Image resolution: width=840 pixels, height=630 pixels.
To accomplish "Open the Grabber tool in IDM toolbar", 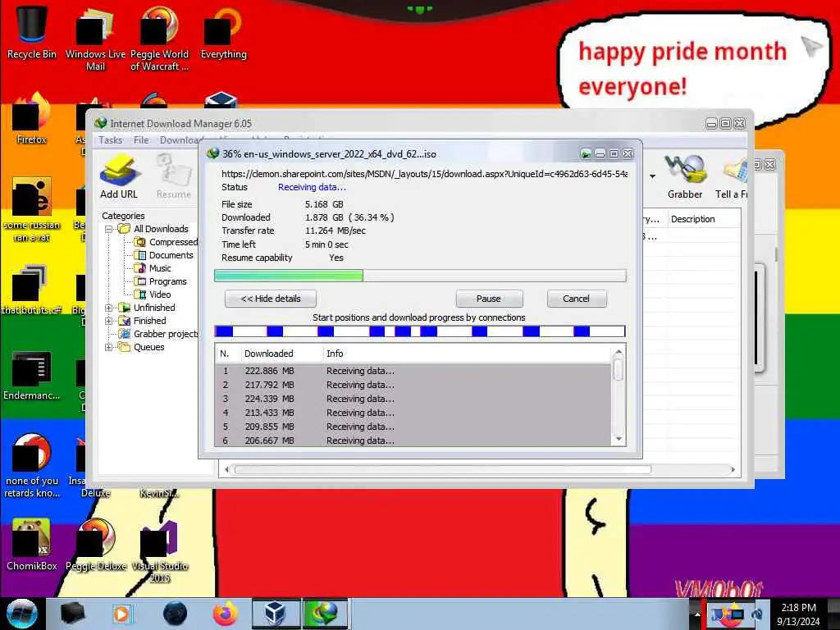I will coord(685,176).
